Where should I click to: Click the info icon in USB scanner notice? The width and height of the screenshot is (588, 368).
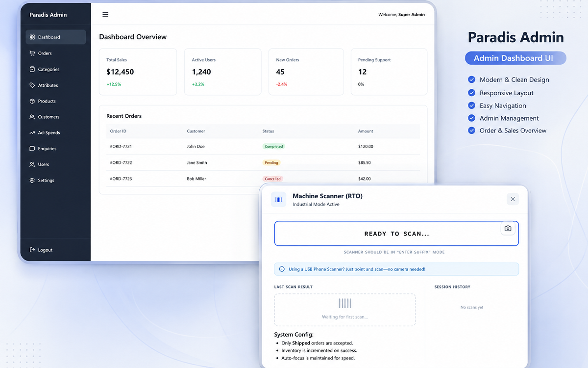click(282, 269)
